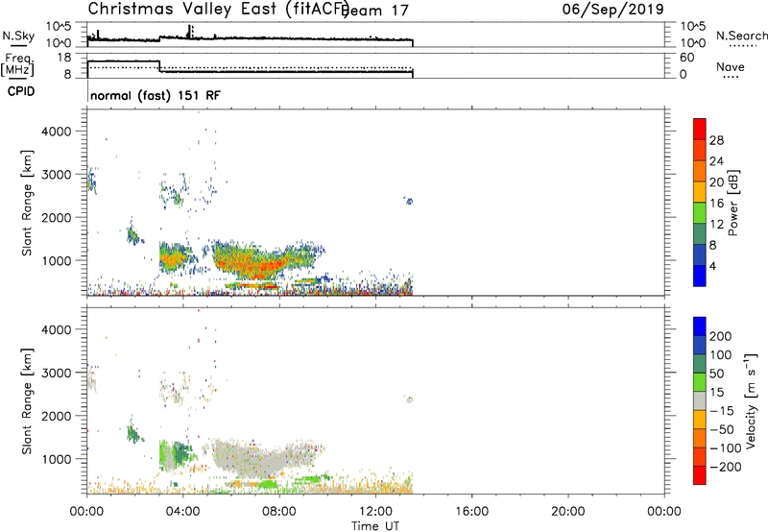Click the "20" label on Power color bar
This screenshot has height=532, width=768.
716,182
